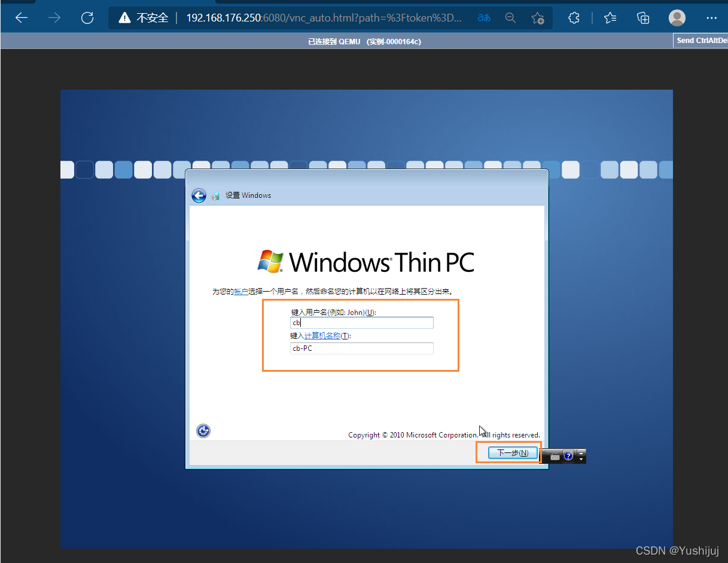Click the not-secure warning triangle icon
The image size is (728, 563).
[124, 18]
